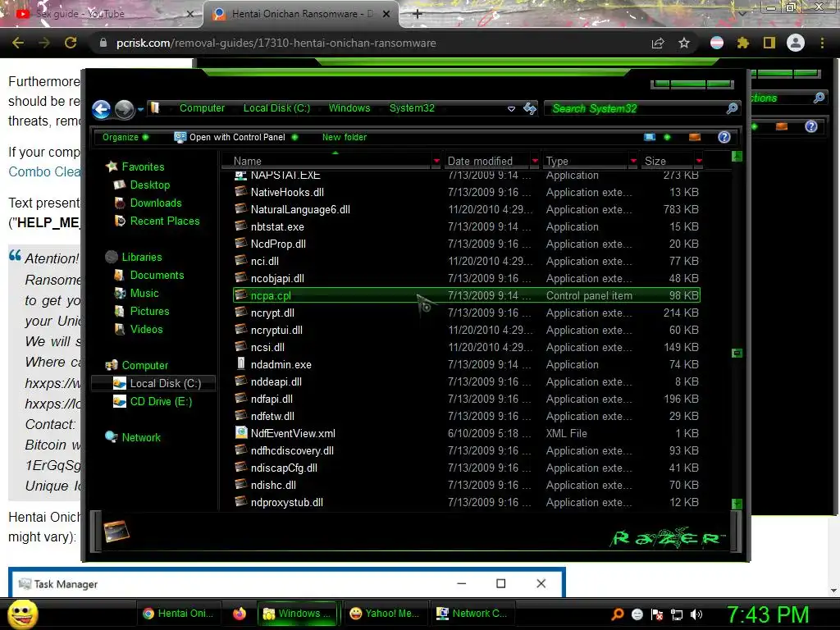Open the Name column filter dropdown arrow
The image size is (840, 630).
click(x=436, y=161)
